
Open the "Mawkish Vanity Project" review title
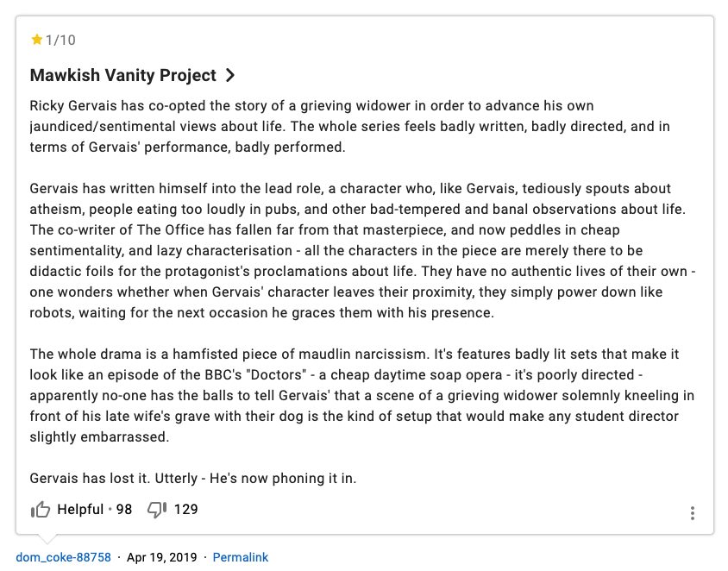pyautogui.click(x=122, y=75)
